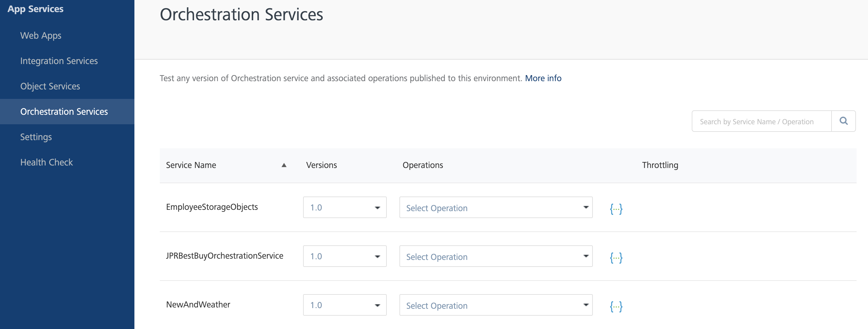Navigate to Object Services
Screen dimensions: 868x329
[x=50, y=86]
